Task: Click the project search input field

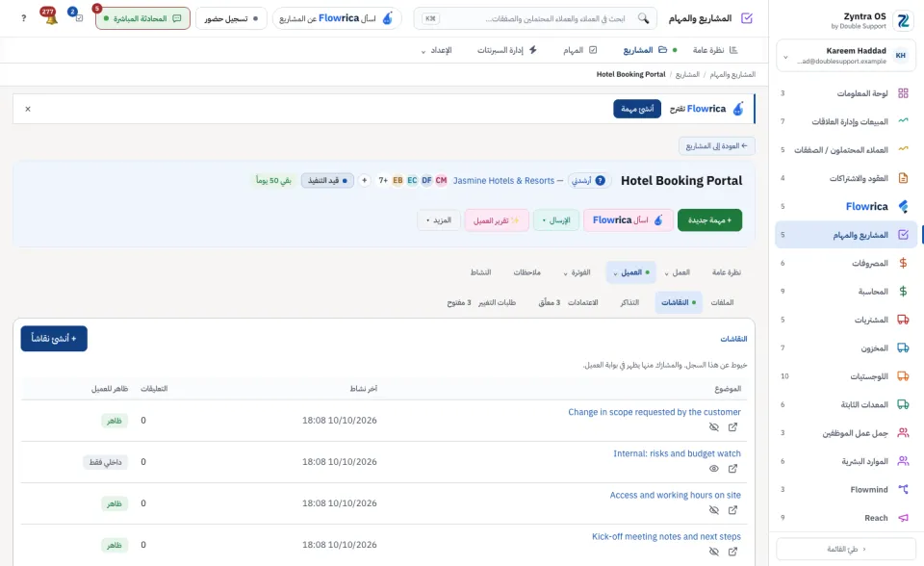Action: click(x=533, y=18)
